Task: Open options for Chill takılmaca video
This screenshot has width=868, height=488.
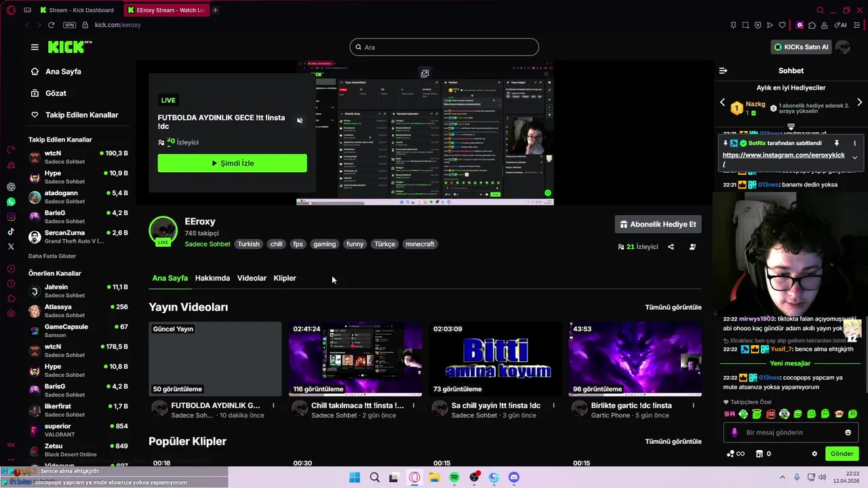Action: click(414, 405)
